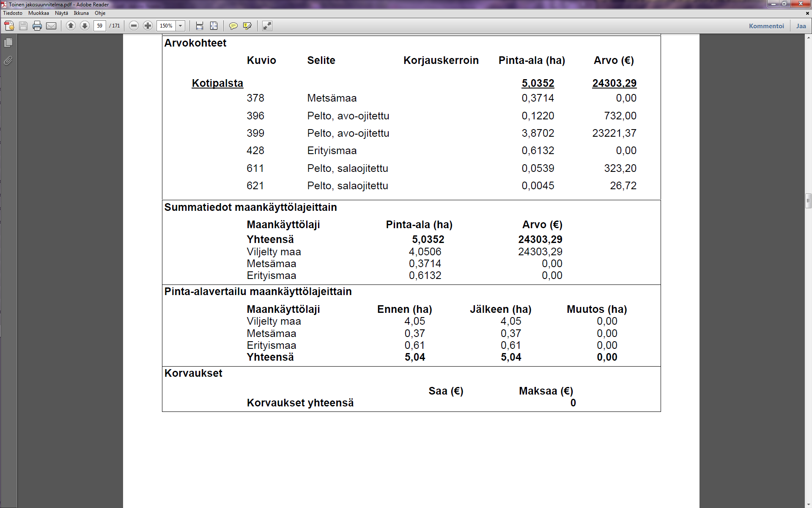Zoom out with minus button

point(134,26)
